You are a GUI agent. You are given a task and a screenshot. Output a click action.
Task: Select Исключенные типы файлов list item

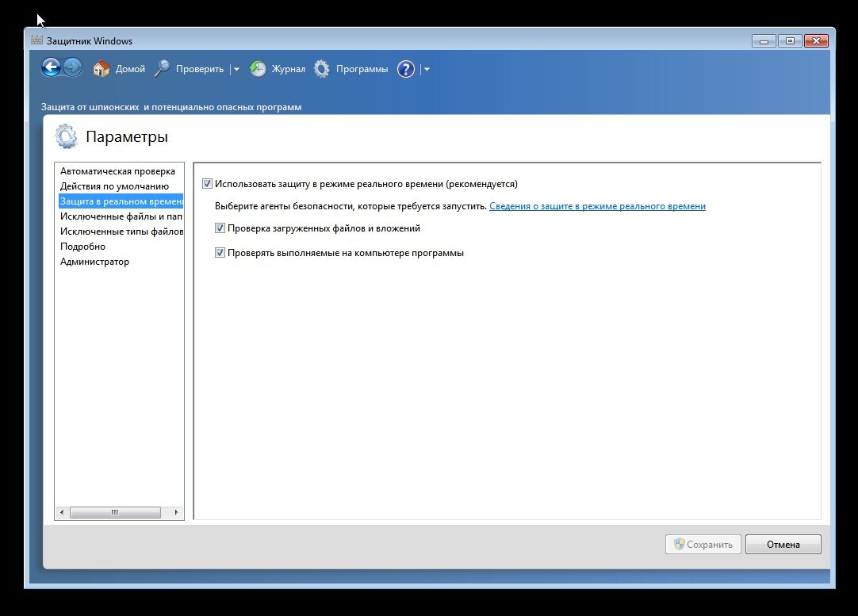[121, 231]
